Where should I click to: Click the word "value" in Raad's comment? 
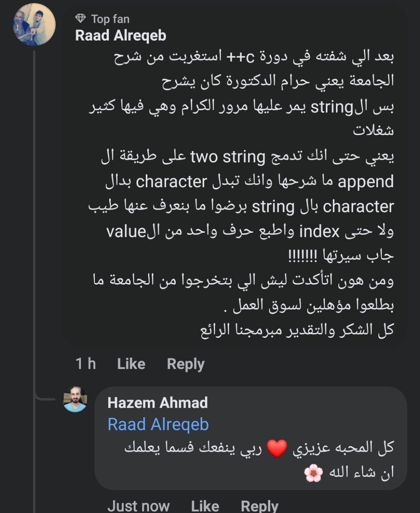[126, 231]
